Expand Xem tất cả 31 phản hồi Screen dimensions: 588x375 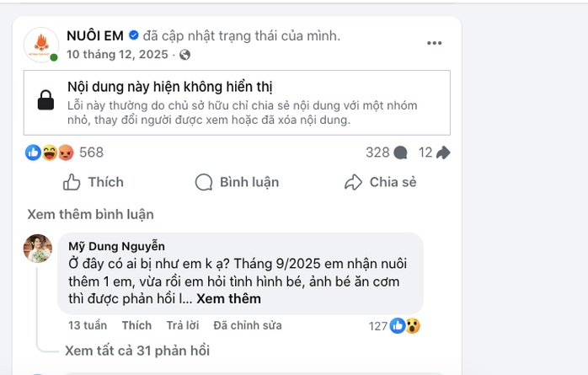[x=137, y=351]
